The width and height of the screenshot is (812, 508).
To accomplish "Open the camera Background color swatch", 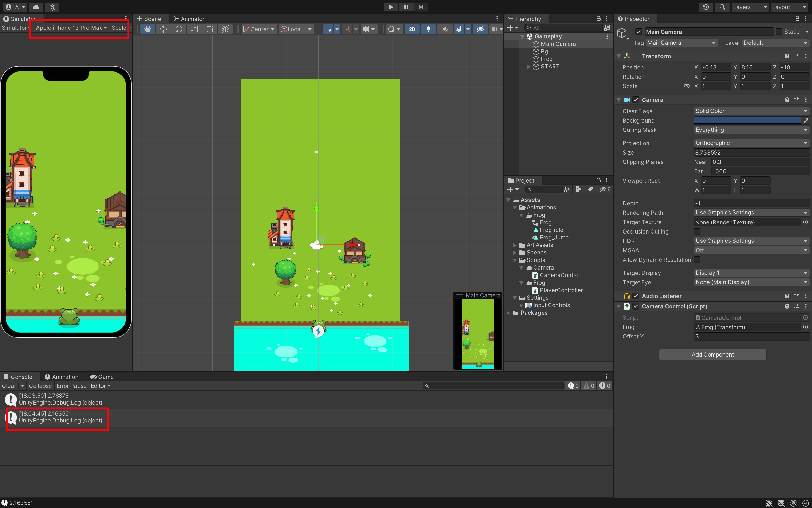I will pyautogui.click(x=748, y=120).
